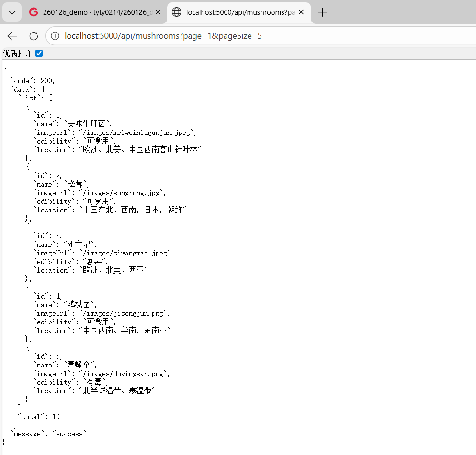Open the tab search dropdown arrow
The height and width of the screenshot is (455, 476).
point(12,12)
